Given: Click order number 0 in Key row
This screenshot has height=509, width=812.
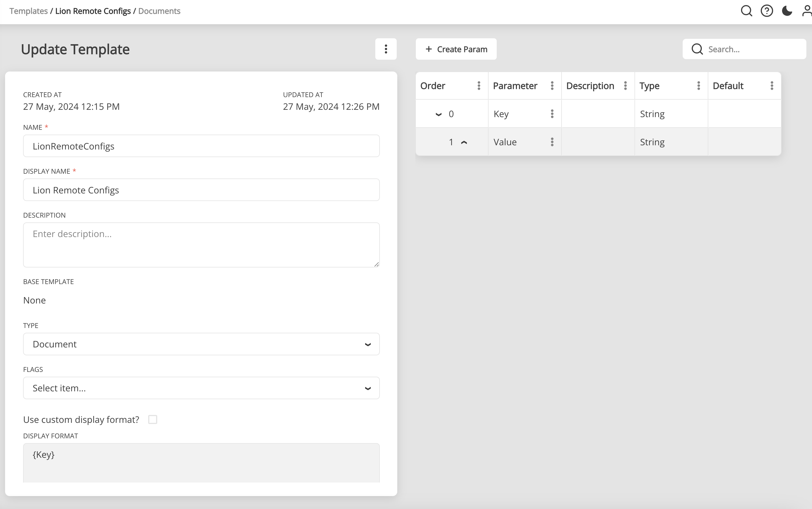Looking at the screenshot, I should [x=451, y=114].
